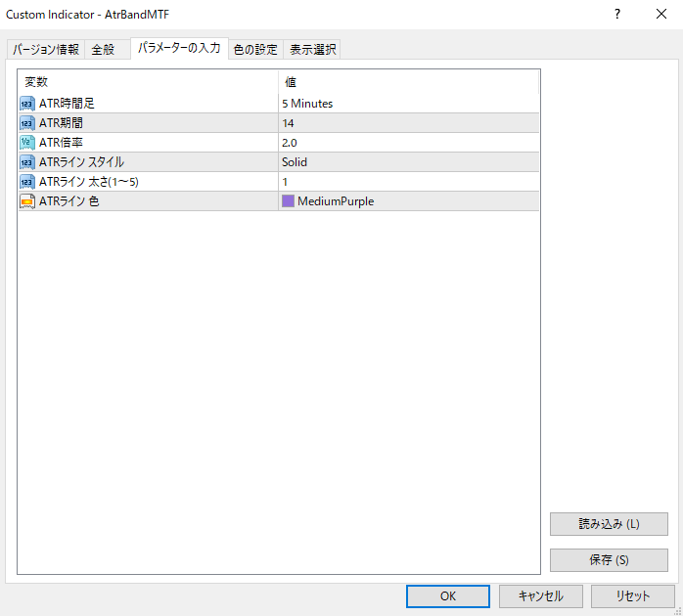Click the color-type icon beside ATRライン 色

pos(27,201)
